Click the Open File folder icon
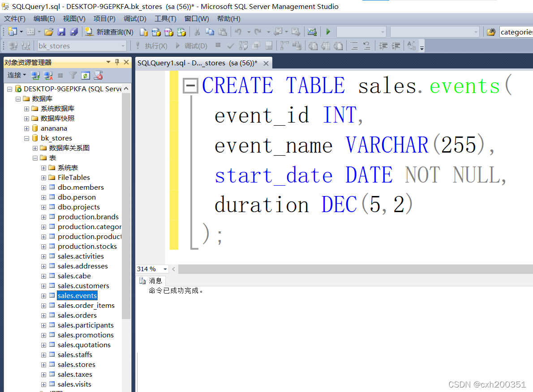This screenshot has height=392, width=533. (x=49, y=32)
